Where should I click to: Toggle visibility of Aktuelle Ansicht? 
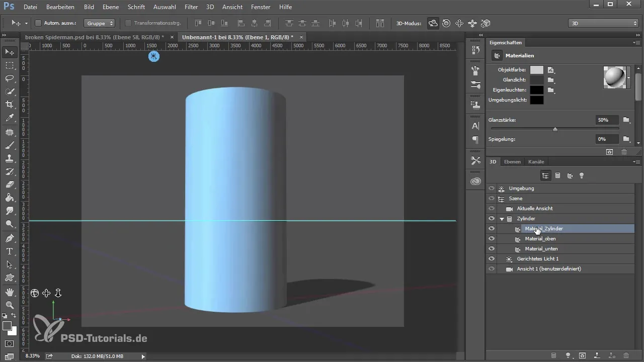pyautogui.click(x=492, y=209)
